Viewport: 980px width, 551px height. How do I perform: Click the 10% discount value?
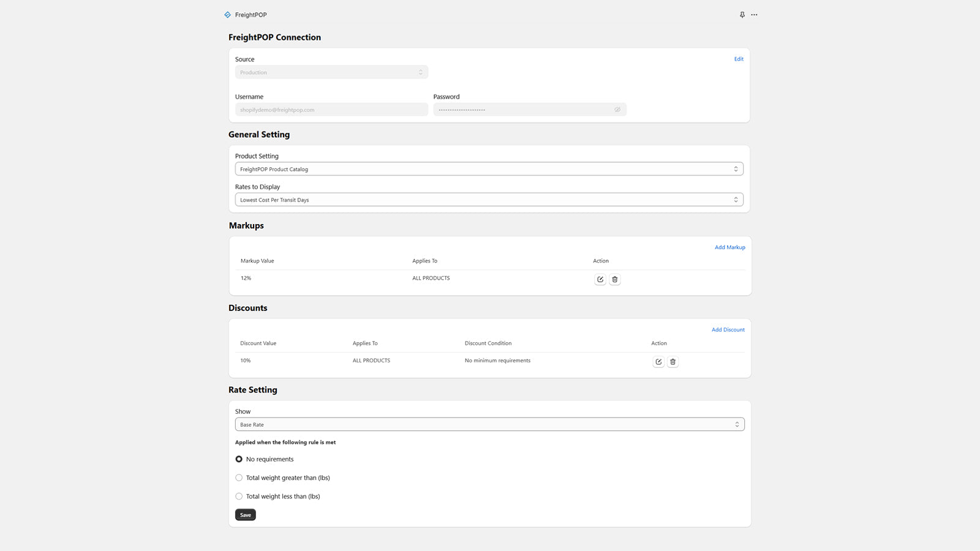click(x=245, y=361)
